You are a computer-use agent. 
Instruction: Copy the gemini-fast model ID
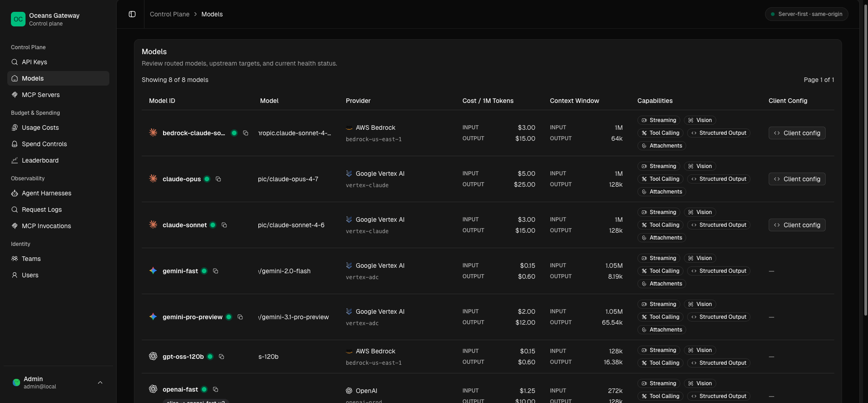click(x=216, y=271)
